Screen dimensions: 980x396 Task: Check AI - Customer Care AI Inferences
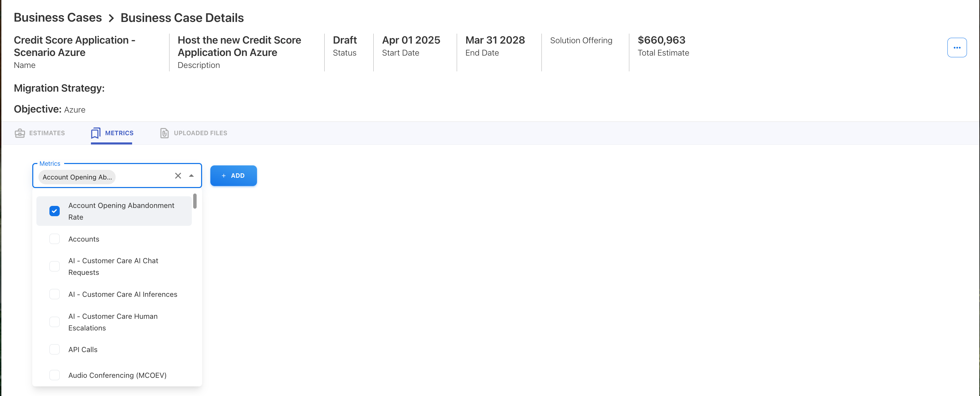tap(55, 294)
